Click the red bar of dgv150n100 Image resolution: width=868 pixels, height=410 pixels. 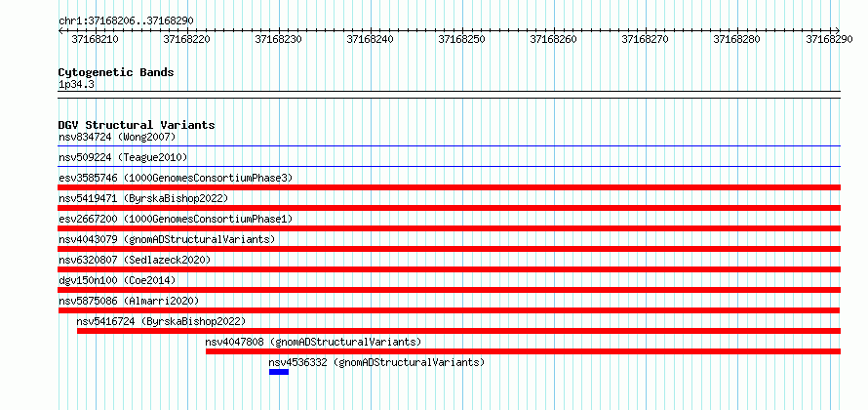click(x=450, y=290)
